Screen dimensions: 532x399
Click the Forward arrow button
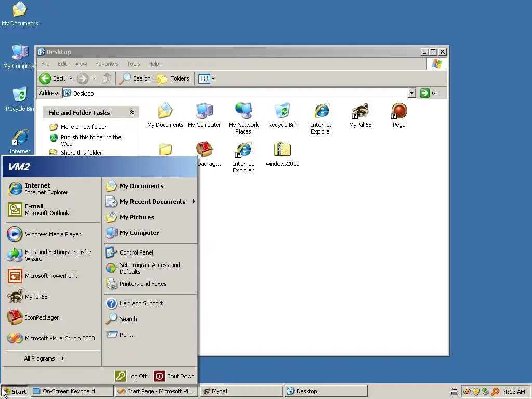click(x=83, y=78)
